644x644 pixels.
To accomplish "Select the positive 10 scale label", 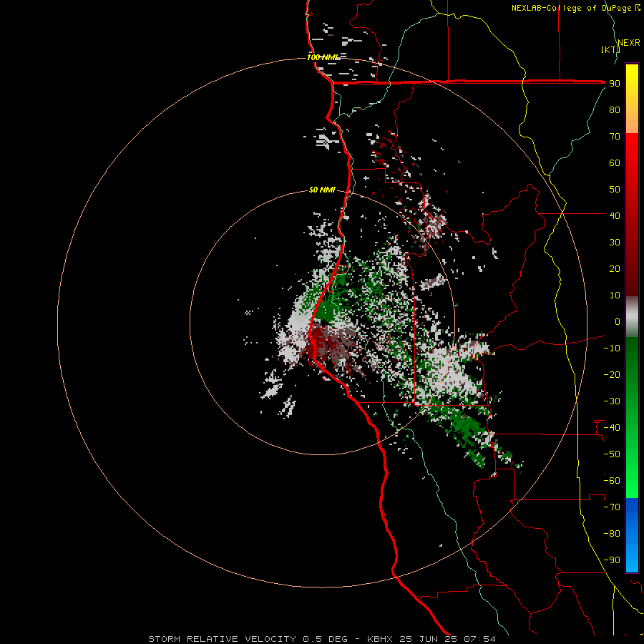I will click(615, 296).
